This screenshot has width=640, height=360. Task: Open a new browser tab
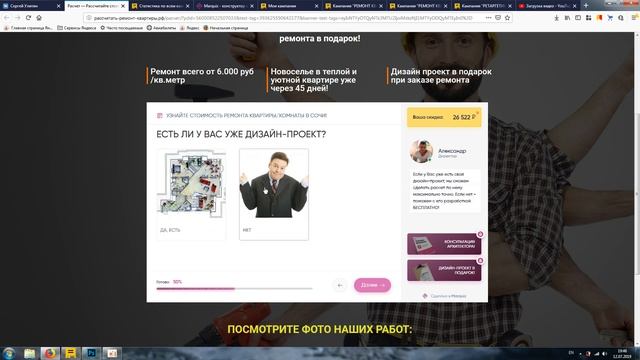pyautogui.click(x=586, y=6)
